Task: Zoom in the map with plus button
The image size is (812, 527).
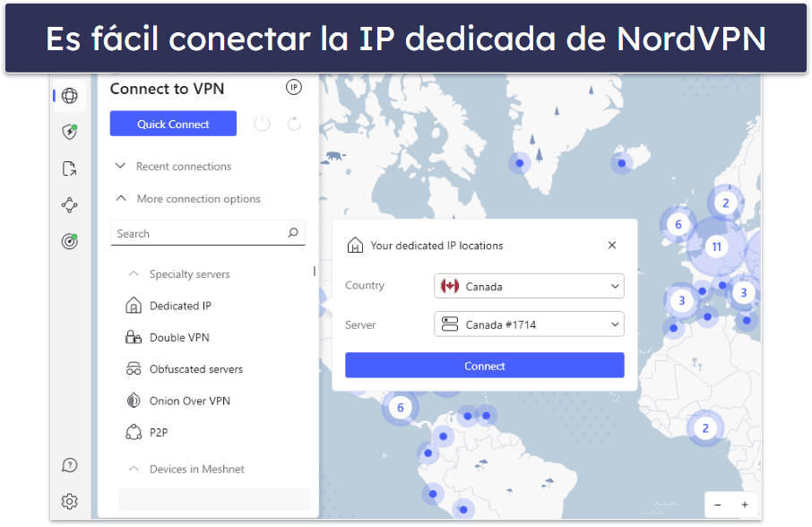Action: click(745, 505)
